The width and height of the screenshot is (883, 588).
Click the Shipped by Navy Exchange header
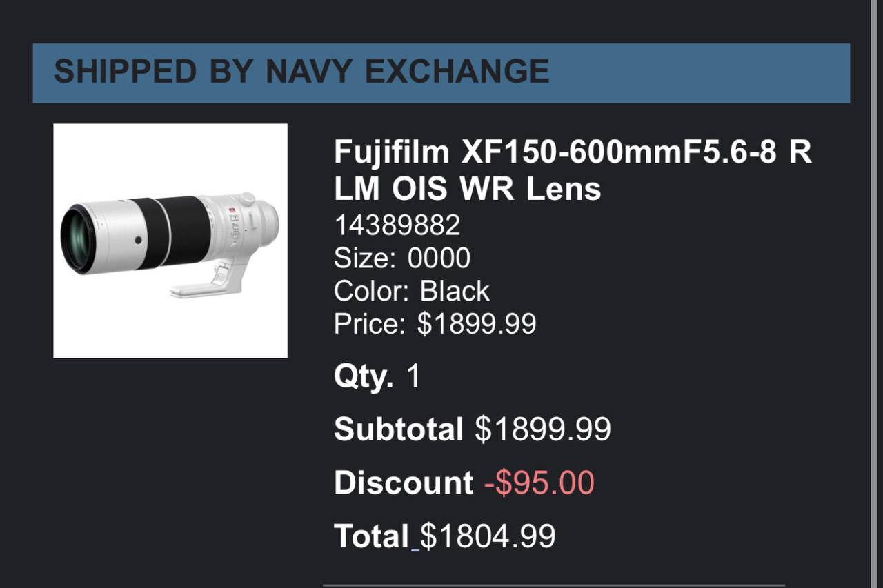coord(301,72)
